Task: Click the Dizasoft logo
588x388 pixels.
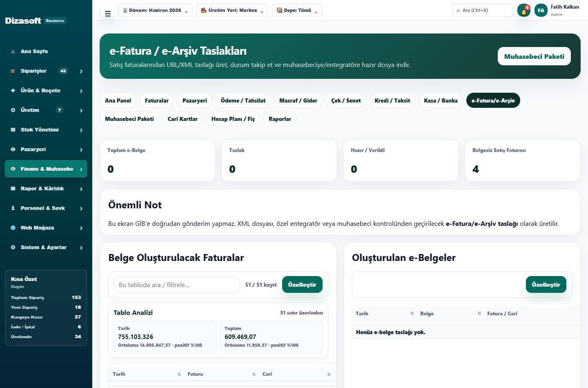Action: [23, 20]
